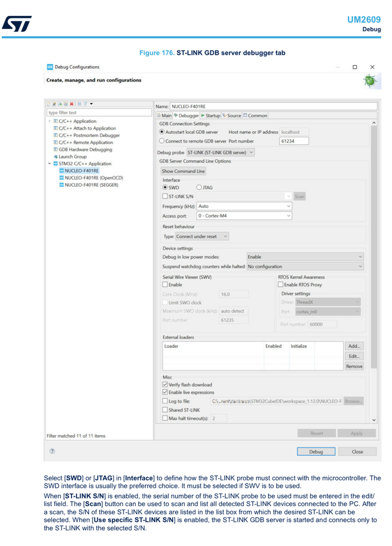
Task: Open the Frequency (kHz) dropdown
Action: click(244, 206)
